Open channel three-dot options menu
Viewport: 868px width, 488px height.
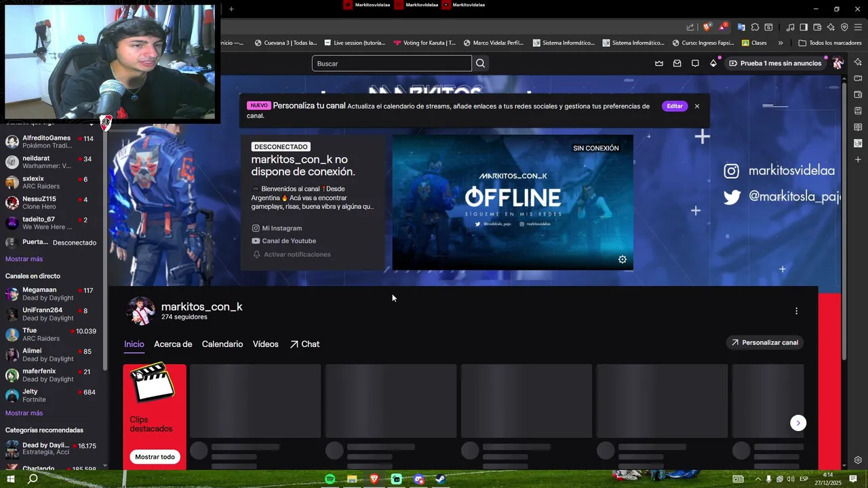[x=796, y=311]
